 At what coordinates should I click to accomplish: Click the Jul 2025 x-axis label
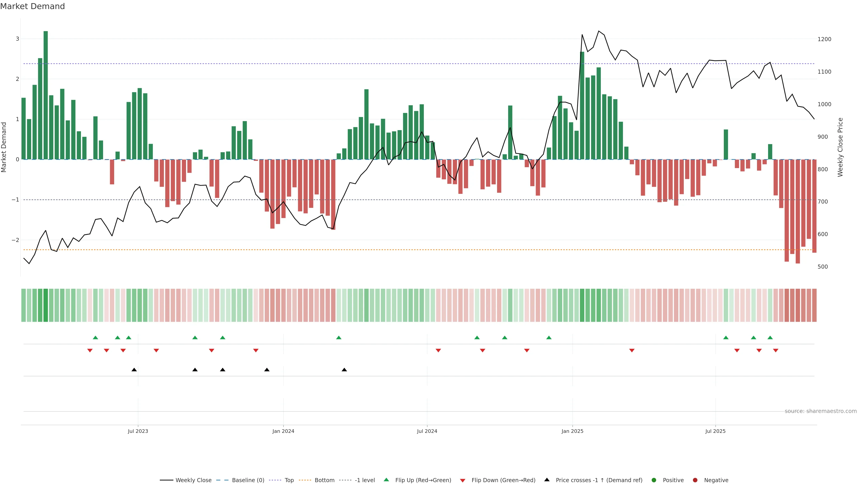coord(715,431)
